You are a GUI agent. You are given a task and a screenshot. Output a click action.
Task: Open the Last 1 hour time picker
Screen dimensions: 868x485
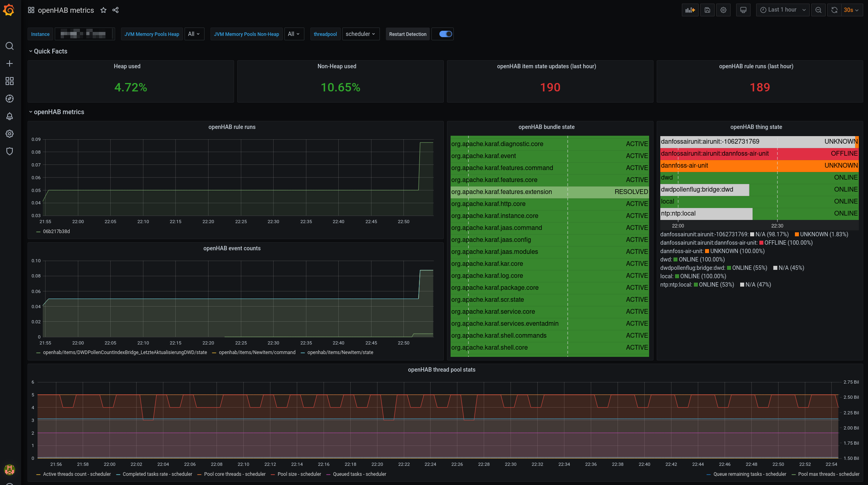783,10
